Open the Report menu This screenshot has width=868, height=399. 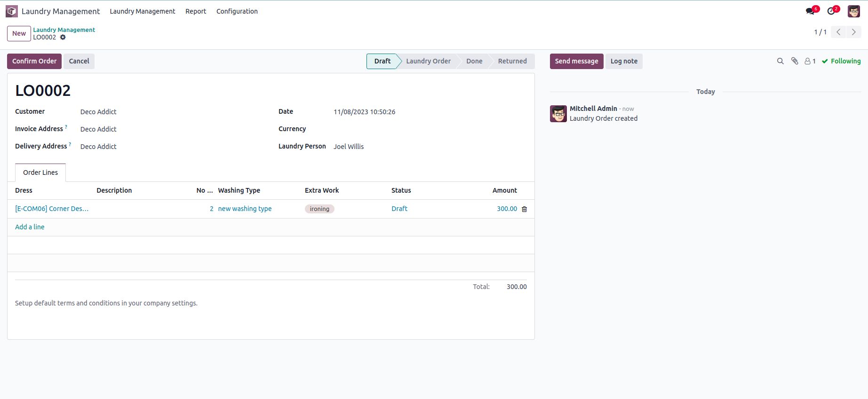coord(196,11)
